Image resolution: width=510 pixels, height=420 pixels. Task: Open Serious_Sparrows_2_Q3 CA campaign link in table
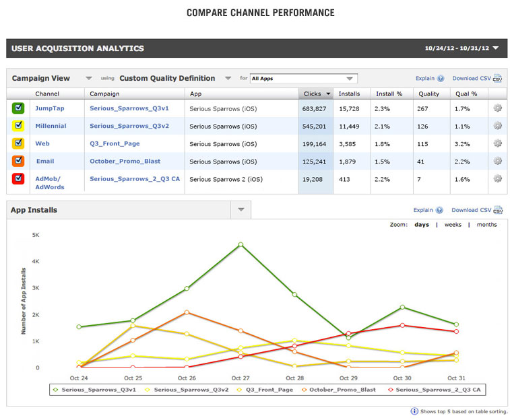(135, 178)
